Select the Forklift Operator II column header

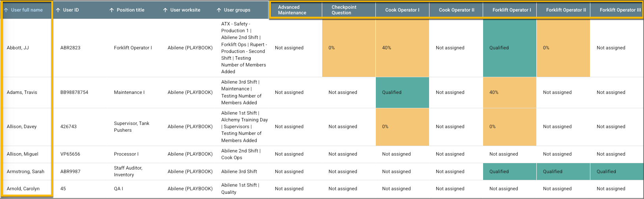click(566, 10)
